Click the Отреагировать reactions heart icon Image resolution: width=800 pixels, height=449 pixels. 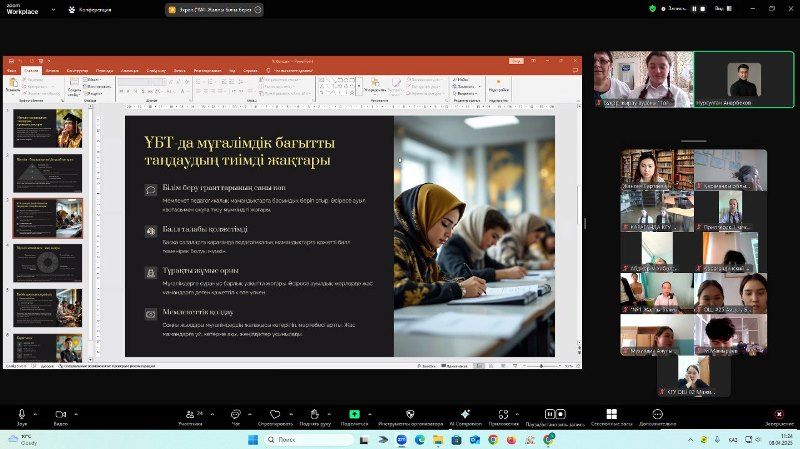click(275, 414)
